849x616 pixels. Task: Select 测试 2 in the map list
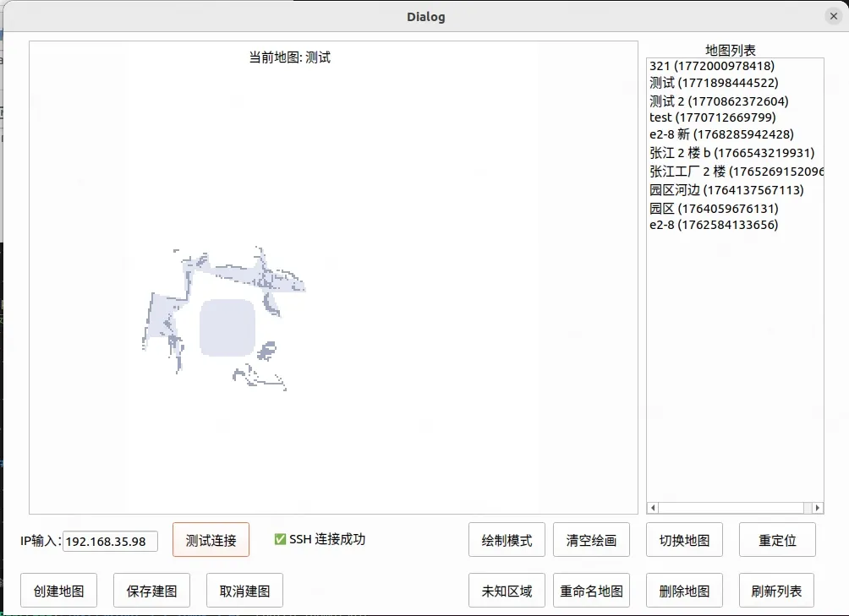719,101
